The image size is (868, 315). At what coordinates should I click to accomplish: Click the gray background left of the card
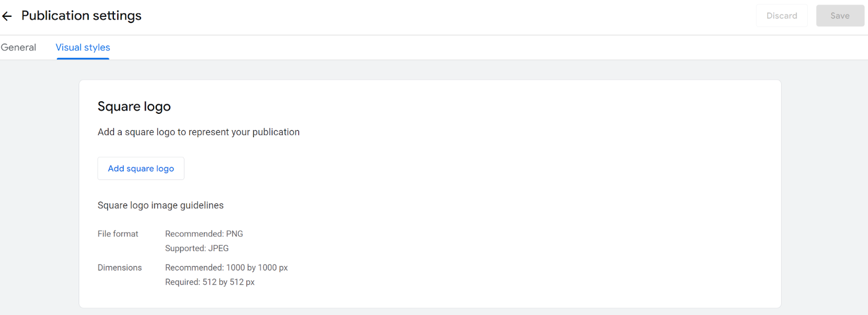tap(39, 190)
